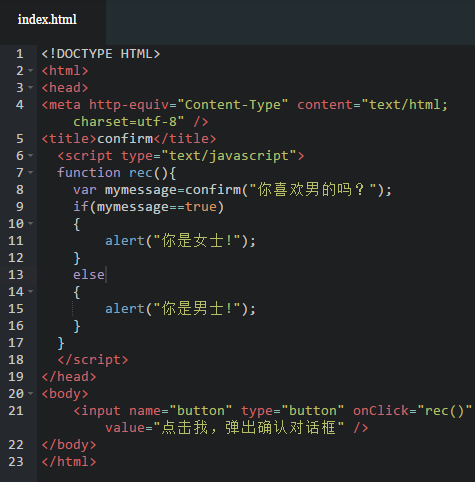Click the alert("你是女士!") statement
Viewport: 475px width, 482px height.
[180, 241]
